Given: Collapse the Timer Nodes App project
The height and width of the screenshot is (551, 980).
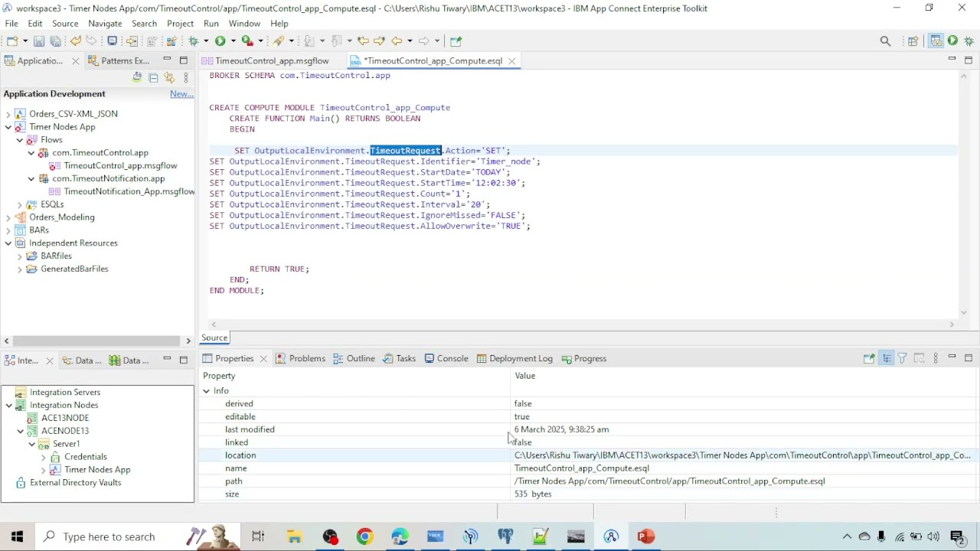Looking at the screenshot, I should pyautogui.click(x=8, y=127).
